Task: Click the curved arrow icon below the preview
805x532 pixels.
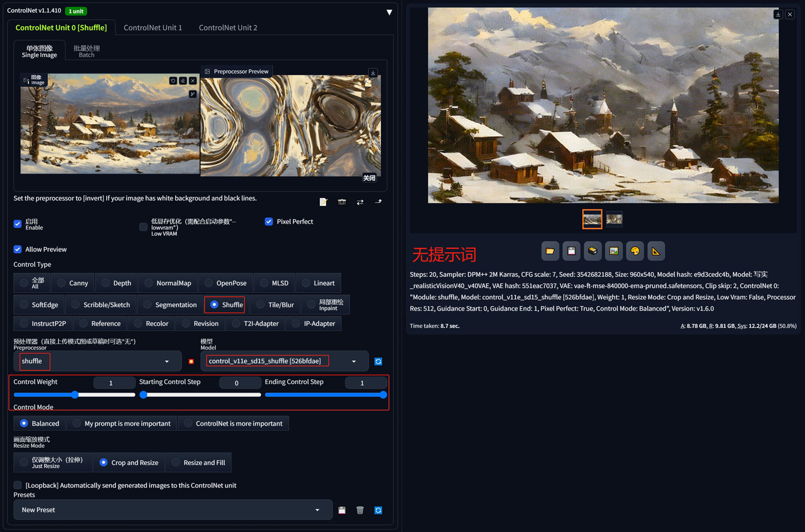Action: (378, 202)
